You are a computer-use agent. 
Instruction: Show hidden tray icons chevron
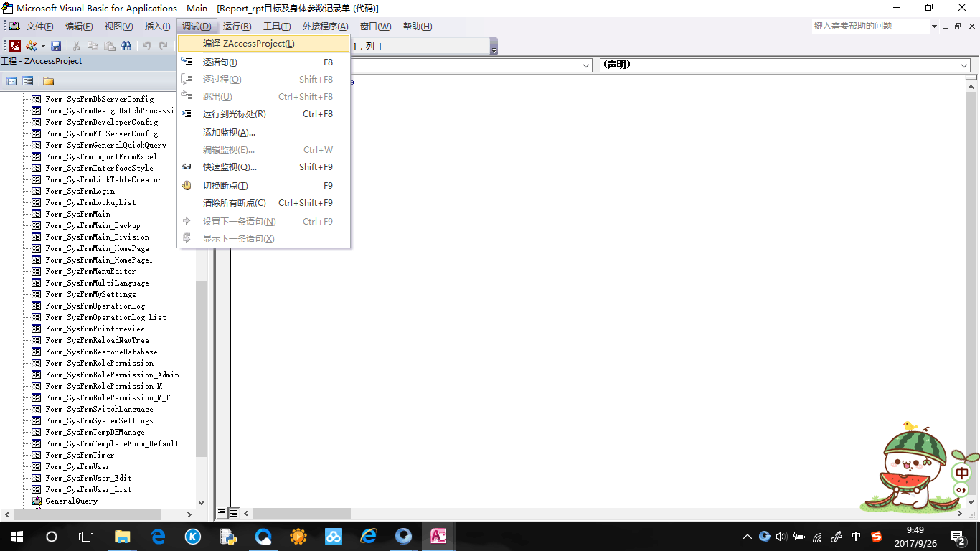coord(747,536)
